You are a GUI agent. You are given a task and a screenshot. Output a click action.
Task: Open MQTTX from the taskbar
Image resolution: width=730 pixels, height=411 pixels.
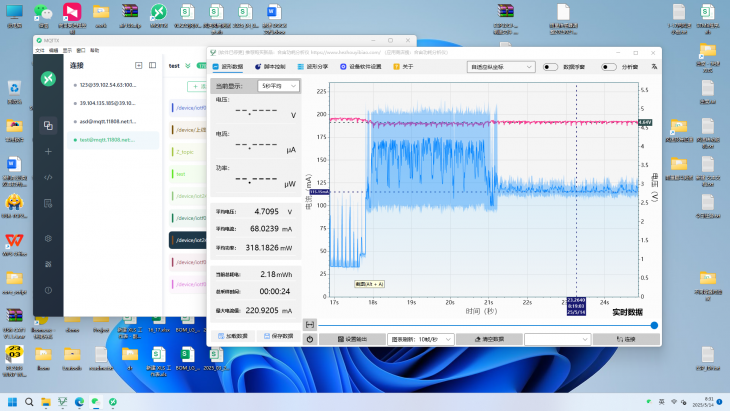[113, 402]
